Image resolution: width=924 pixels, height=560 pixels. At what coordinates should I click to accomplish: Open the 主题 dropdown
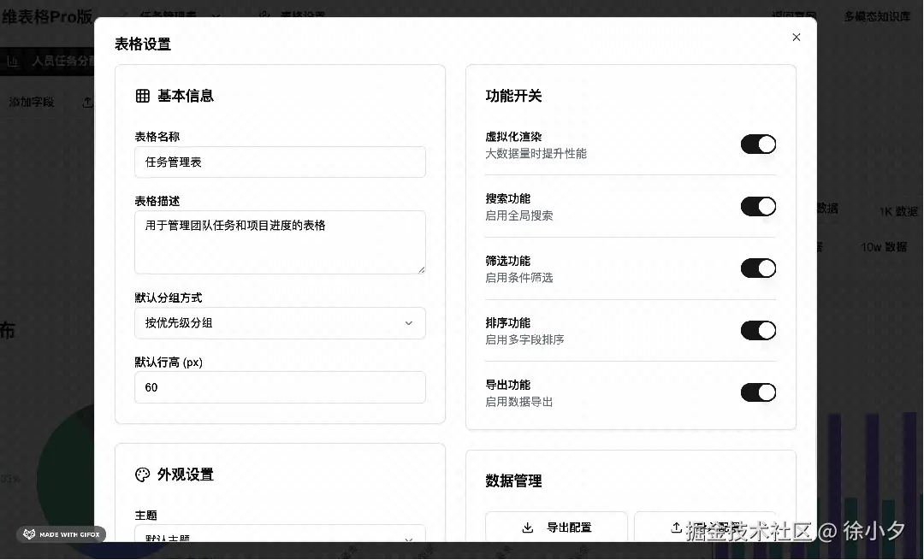280,539
